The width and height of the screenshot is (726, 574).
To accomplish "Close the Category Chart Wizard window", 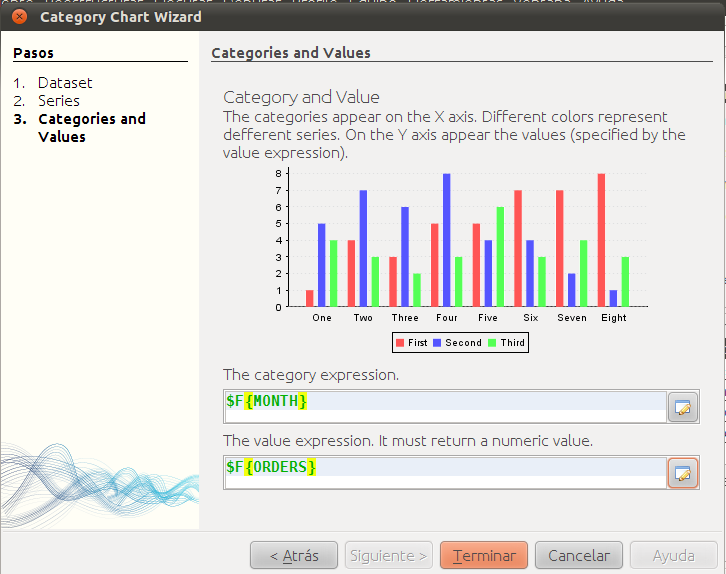I will pyautogui.click(x=19, y=17).
